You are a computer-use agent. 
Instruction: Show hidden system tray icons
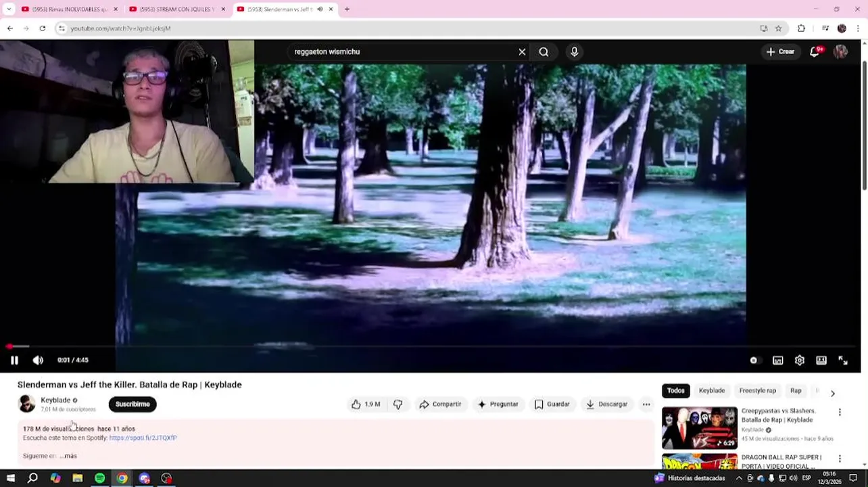(x=739, y=478)
